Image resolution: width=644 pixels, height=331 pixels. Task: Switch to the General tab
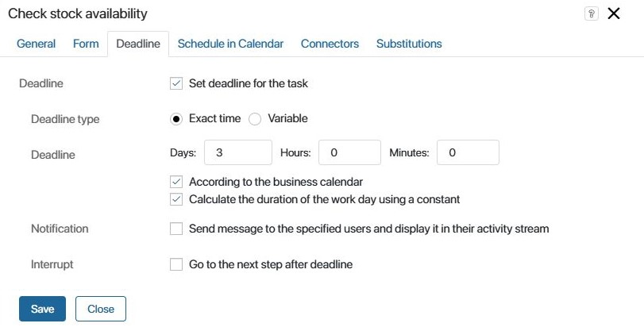tap(37, 44)
